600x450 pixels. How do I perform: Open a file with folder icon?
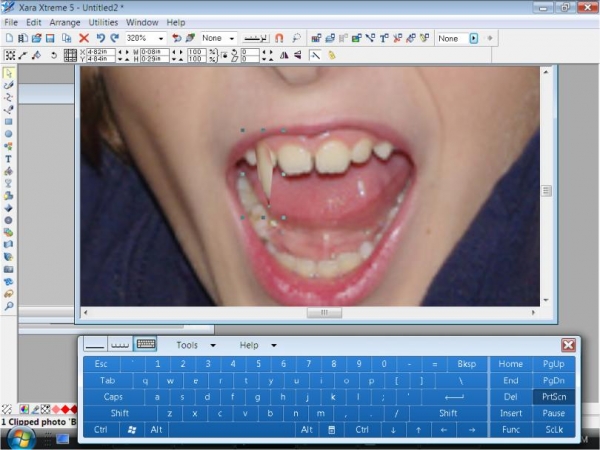(x=36, y=38)
